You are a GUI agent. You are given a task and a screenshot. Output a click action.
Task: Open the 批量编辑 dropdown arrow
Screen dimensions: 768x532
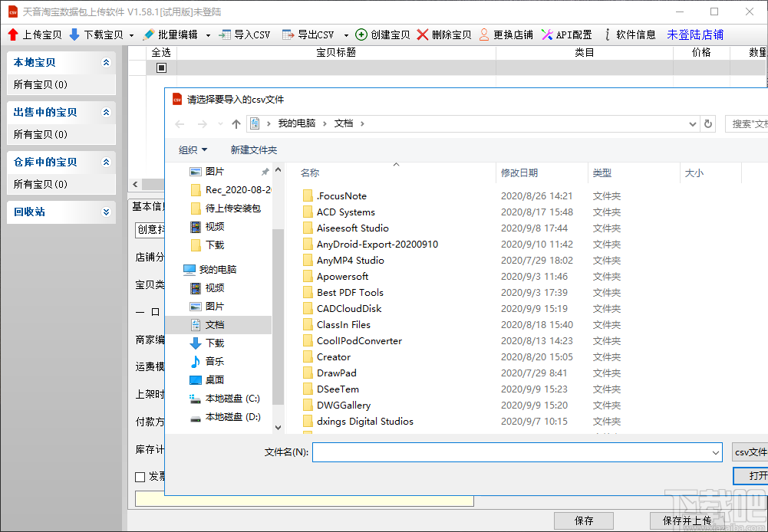208,35
